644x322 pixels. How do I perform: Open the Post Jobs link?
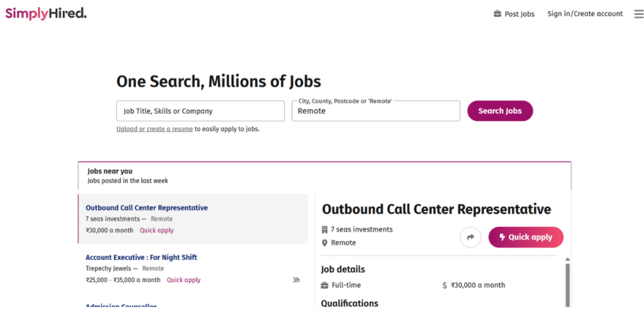pyautogui.click(x=519, y=14)
